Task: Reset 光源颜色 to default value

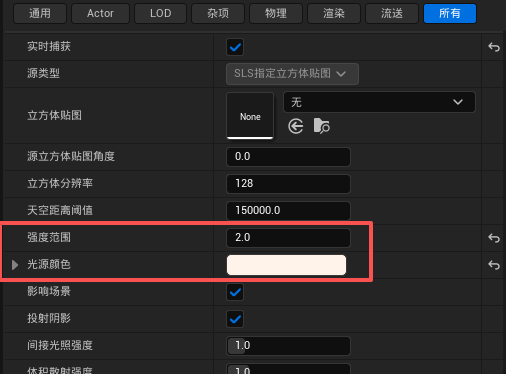Action: [x=494, y=265]
